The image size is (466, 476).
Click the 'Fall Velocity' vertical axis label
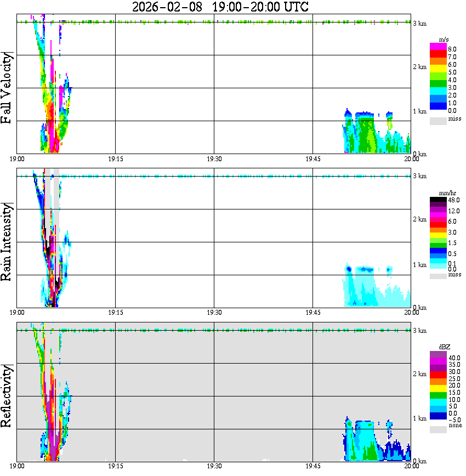click(7, 88)
